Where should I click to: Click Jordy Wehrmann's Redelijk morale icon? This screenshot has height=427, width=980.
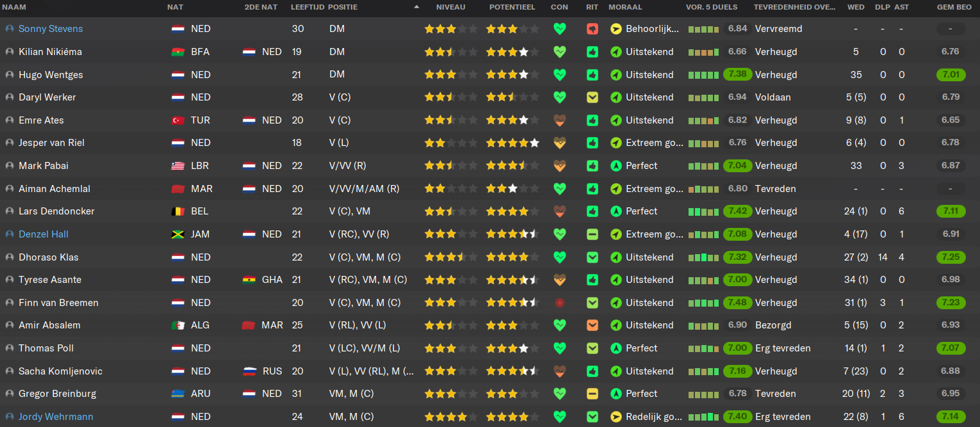click(x=616, y=417)
